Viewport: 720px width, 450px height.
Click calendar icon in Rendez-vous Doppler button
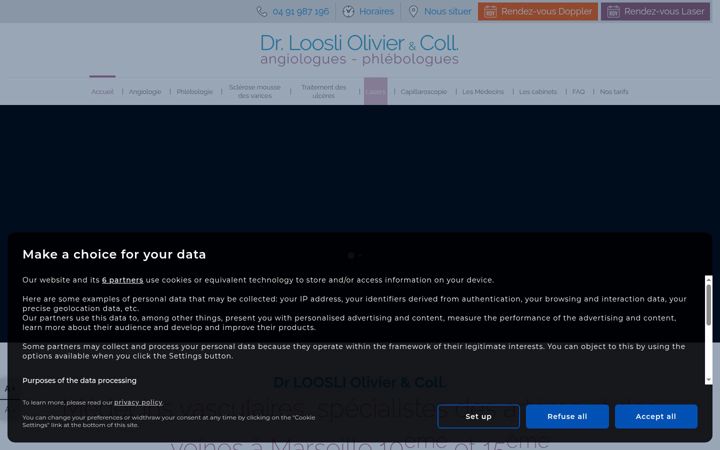(490, 11)
